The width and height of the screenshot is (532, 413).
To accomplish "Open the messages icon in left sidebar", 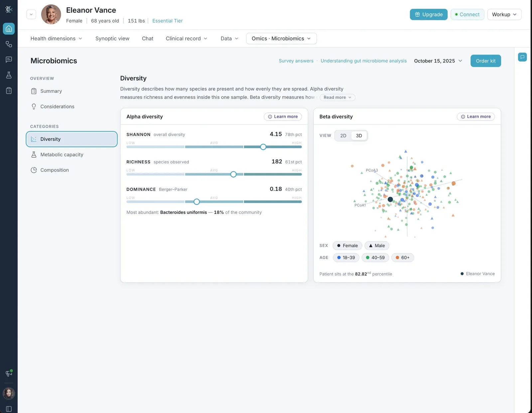I will pos(9,60).
